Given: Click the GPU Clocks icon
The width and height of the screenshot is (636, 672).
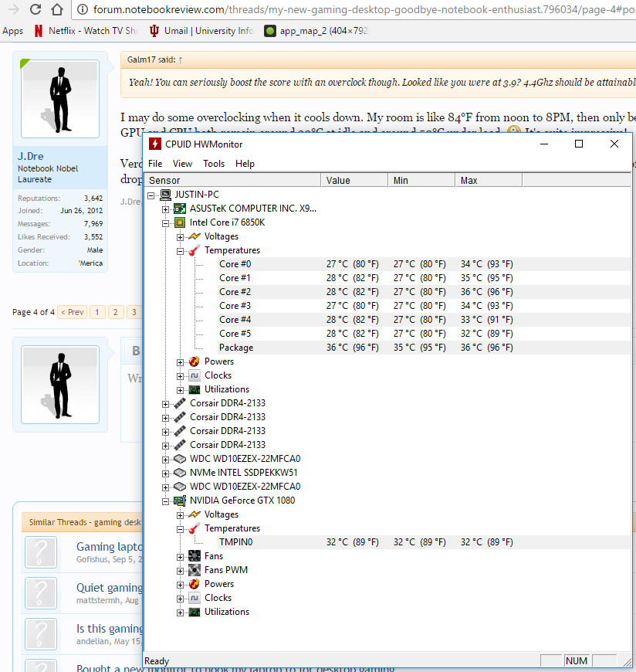Looking at the screenshot, I should pyautogui.click(x=195, y=598).
